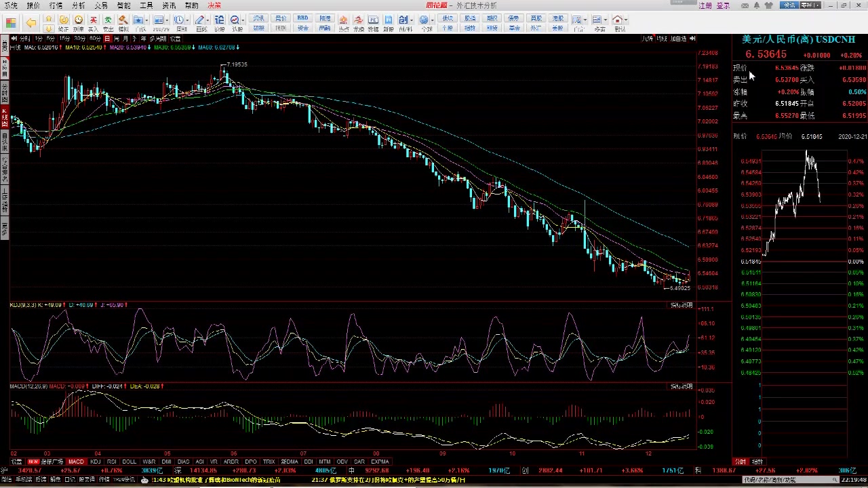The width and height of the screenshot is (868, 488).
Task: Switch chart to 1分 period
Action: point(39,39)
